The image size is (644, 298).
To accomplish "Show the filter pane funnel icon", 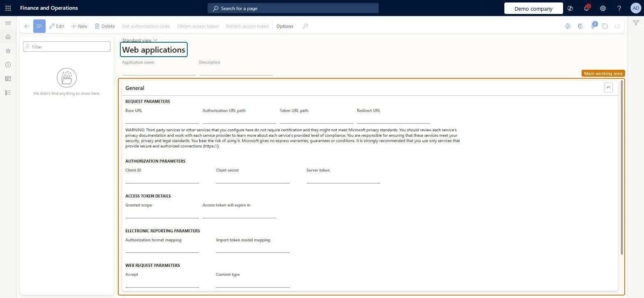I will 636,23.
